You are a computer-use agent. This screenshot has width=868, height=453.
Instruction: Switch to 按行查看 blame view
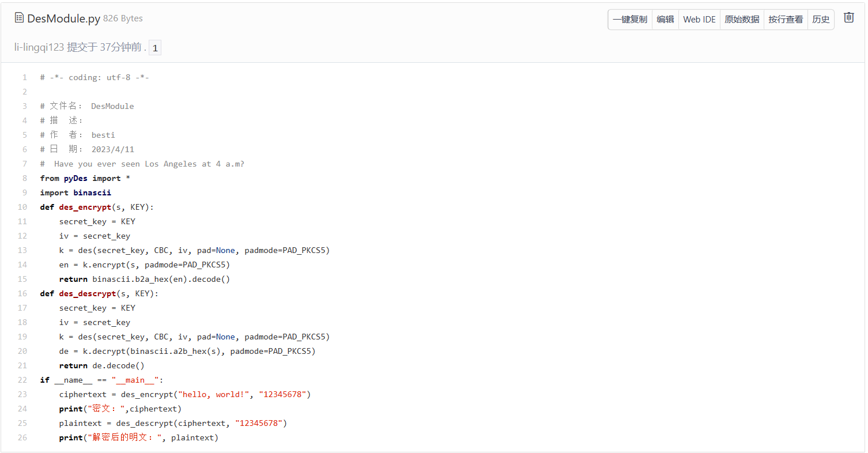pos(786,20)
